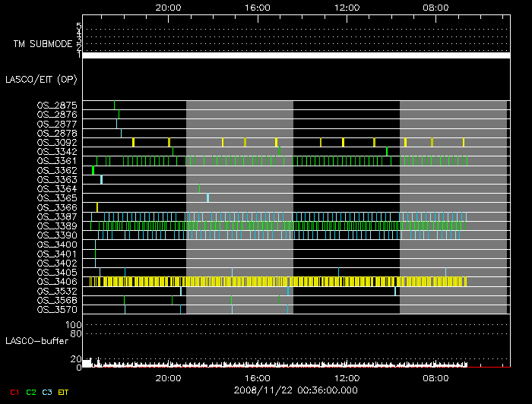
Task: Click the OS_3092 row label
Action: [57, 142]
